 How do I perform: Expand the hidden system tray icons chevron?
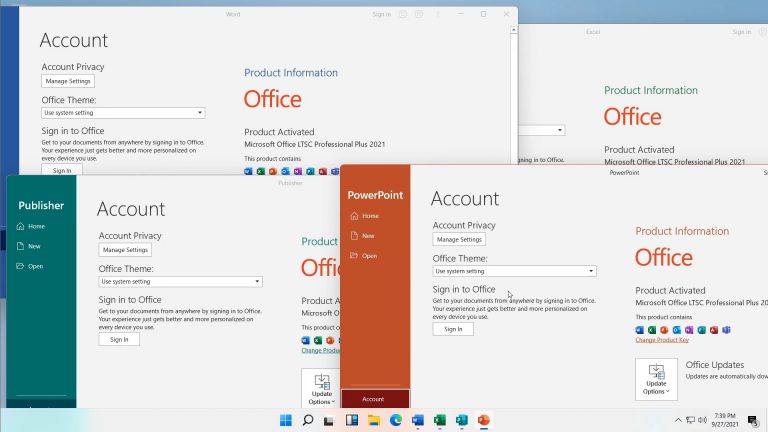(678, 420)
